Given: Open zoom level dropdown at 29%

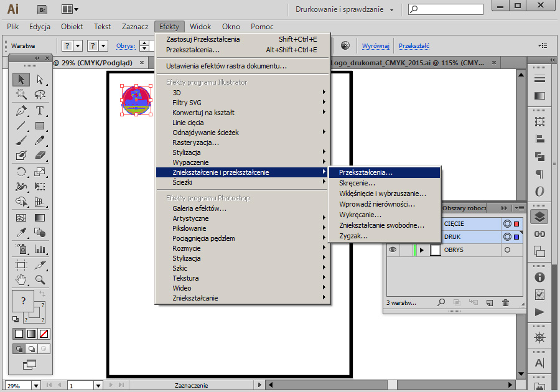Looking at the screenshot, I should 35,386.
